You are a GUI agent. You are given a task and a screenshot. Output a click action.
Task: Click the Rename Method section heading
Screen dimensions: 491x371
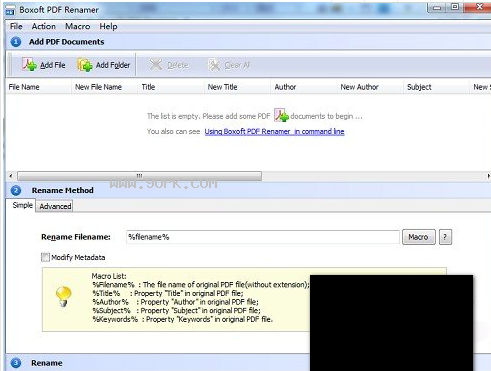[x=63, y=191]
